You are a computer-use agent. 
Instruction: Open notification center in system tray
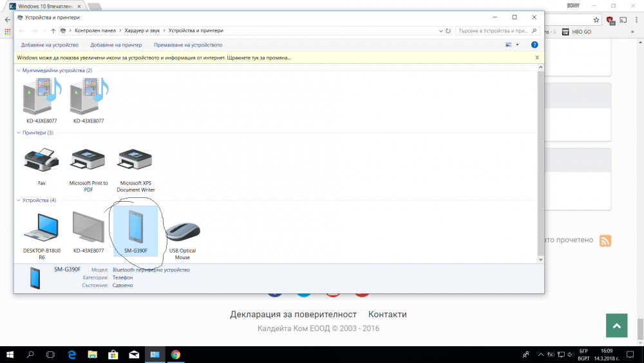tap(630, 355)
